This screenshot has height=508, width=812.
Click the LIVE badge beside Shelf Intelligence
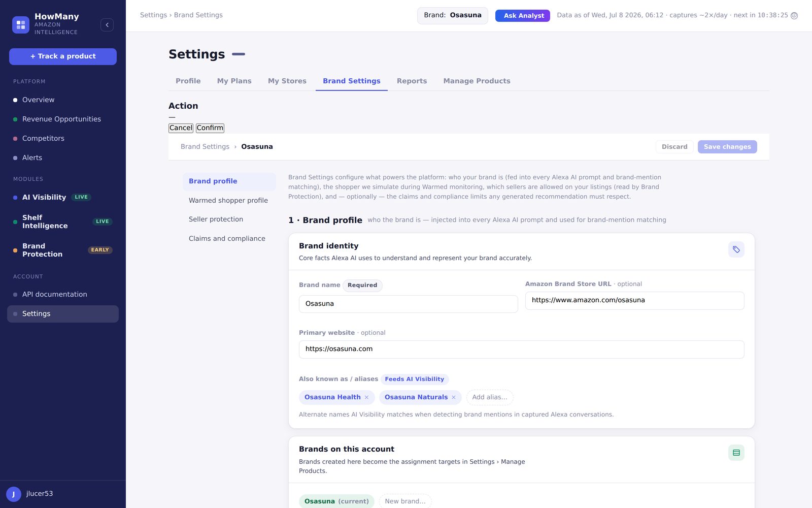click(x=103, y=221)
